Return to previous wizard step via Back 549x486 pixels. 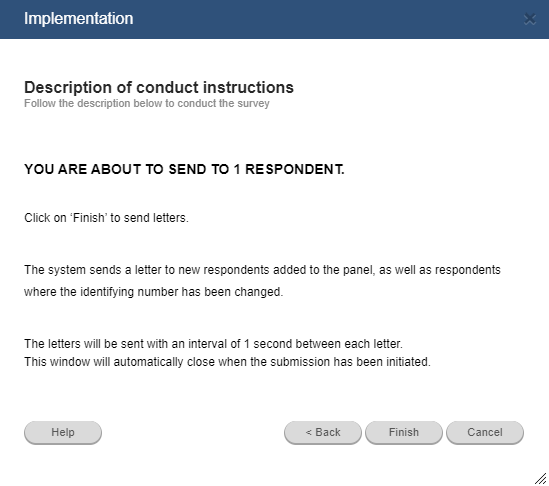pos(323,432)
